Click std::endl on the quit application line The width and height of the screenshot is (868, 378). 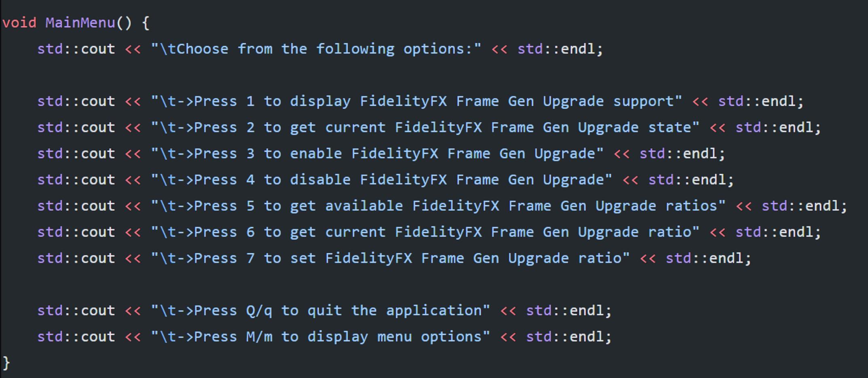click(568, 311)
